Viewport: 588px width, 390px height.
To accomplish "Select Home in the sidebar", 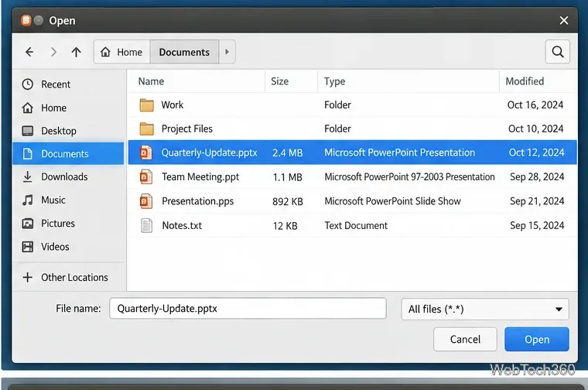I will 68,108.
